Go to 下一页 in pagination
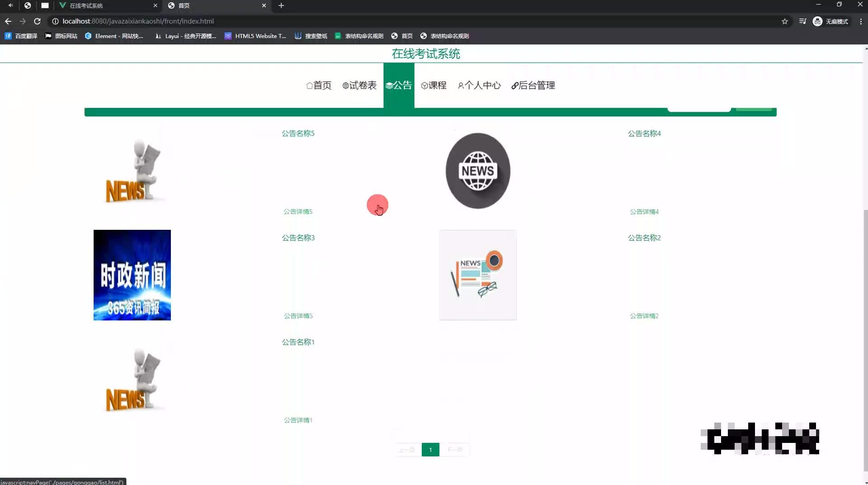The width and height of the screenshot is (868, 485). (x=455, y=449)
